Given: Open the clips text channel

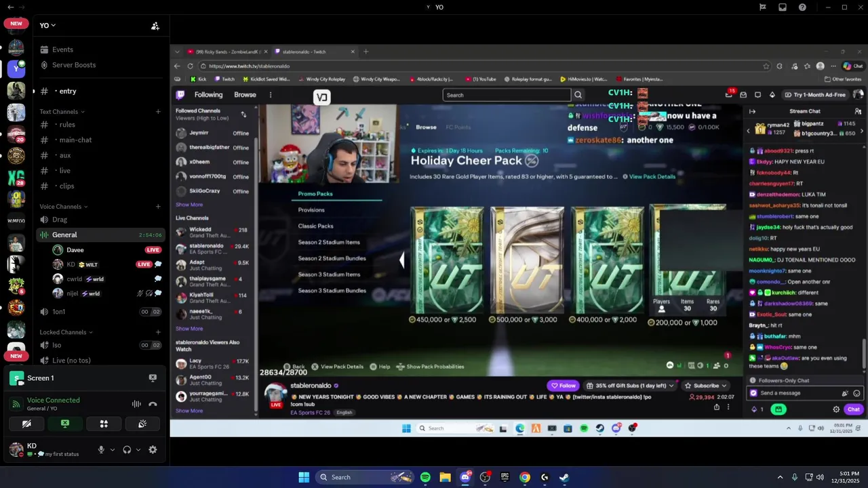Looking at the screenshot, I should (x=100, y=186).
